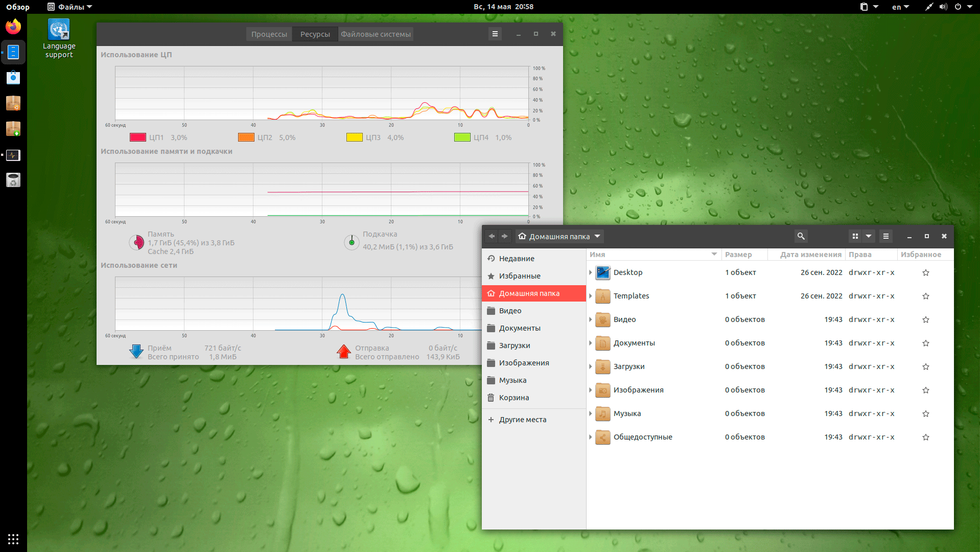Image resolution: width=980 pixels, height=552 pixels.
Task: Open the file manager hamburger menu
Action: click(885, 236)
